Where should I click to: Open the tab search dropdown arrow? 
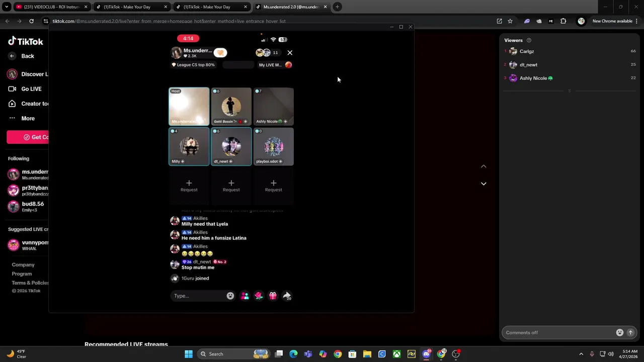point(7,7)
